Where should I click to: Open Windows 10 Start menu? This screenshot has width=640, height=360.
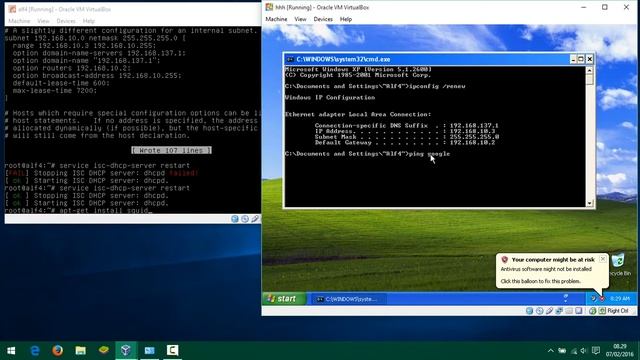11,350
